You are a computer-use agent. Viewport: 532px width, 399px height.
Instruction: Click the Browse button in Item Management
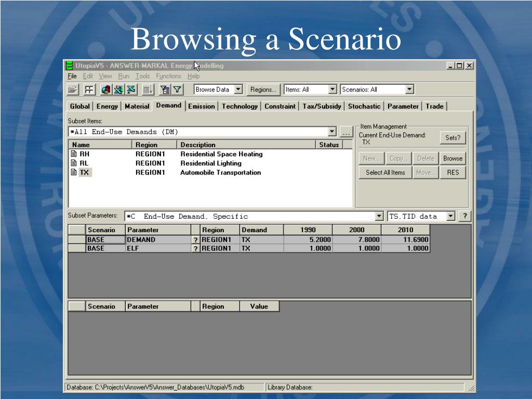coord(453,158)
